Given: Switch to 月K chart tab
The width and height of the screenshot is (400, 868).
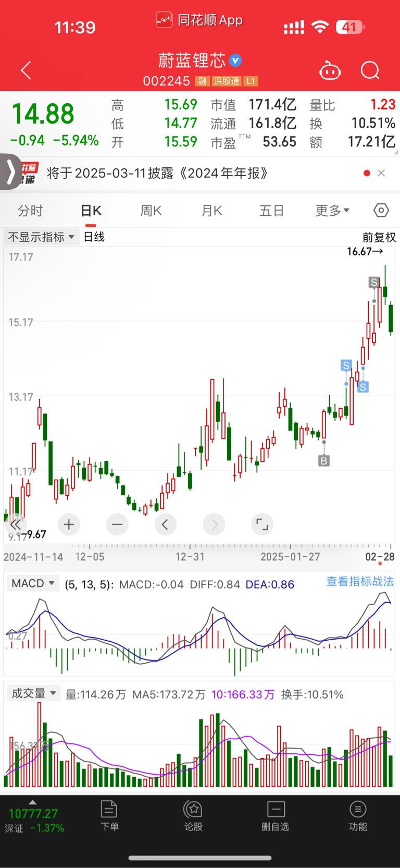Looking at the screenshot, I should [211, 211].
